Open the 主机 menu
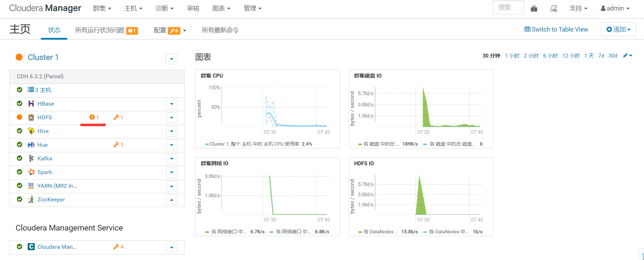The width and height of the screenshot is (644, 260). (133, 8)
